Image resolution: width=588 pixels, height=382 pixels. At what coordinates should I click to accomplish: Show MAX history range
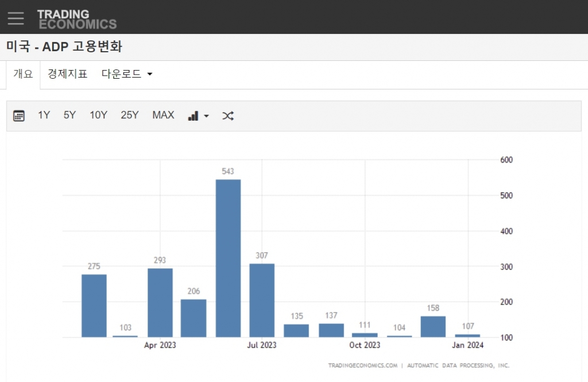163,115
